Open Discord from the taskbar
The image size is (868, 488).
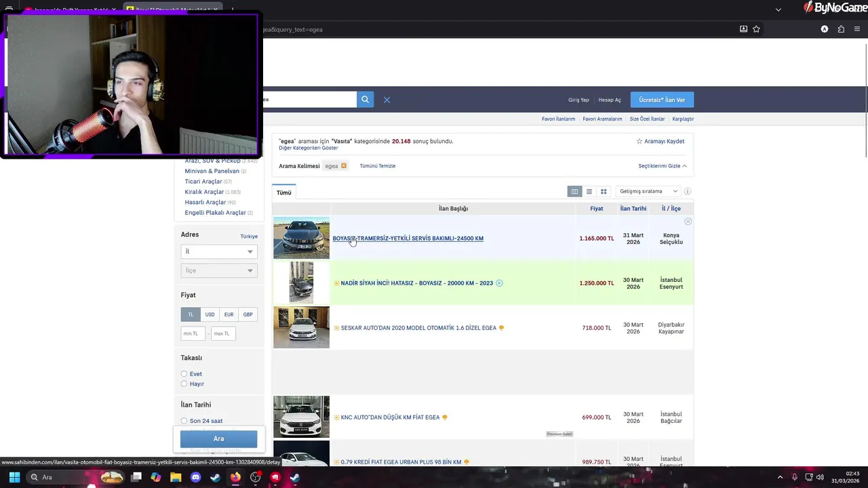tap(196, 477)
